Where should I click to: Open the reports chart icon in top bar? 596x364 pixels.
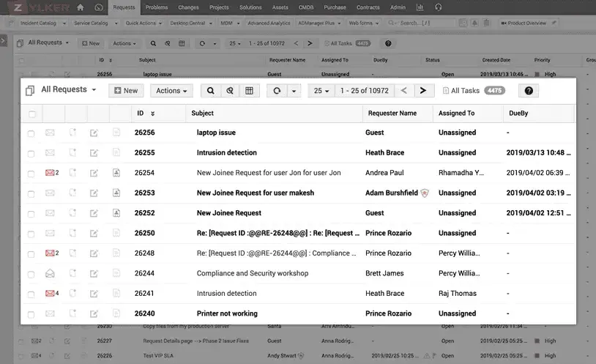(x=420, y=7)
